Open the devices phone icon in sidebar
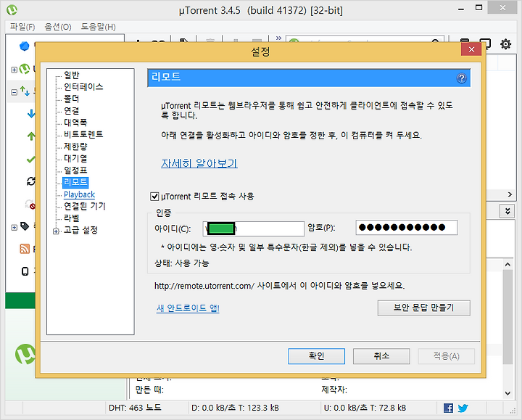This screenshot has height=420, width=522. pos(25,271)
